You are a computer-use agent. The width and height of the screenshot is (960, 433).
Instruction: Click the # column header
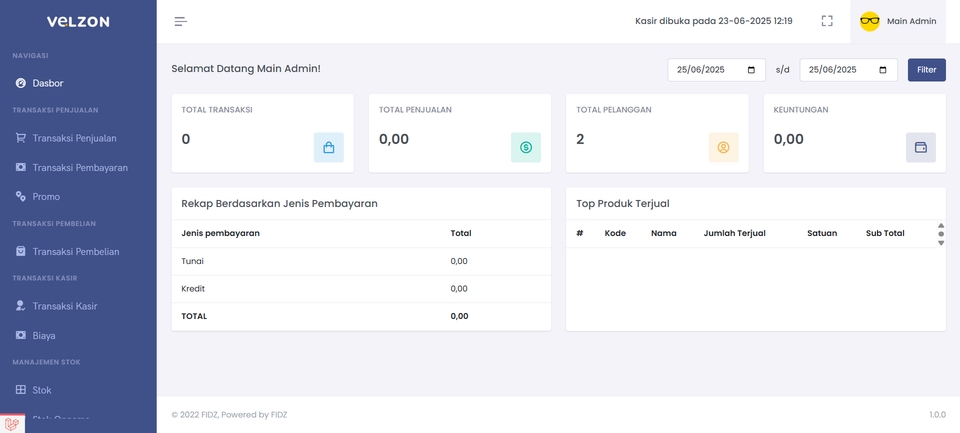click(580, 233)
